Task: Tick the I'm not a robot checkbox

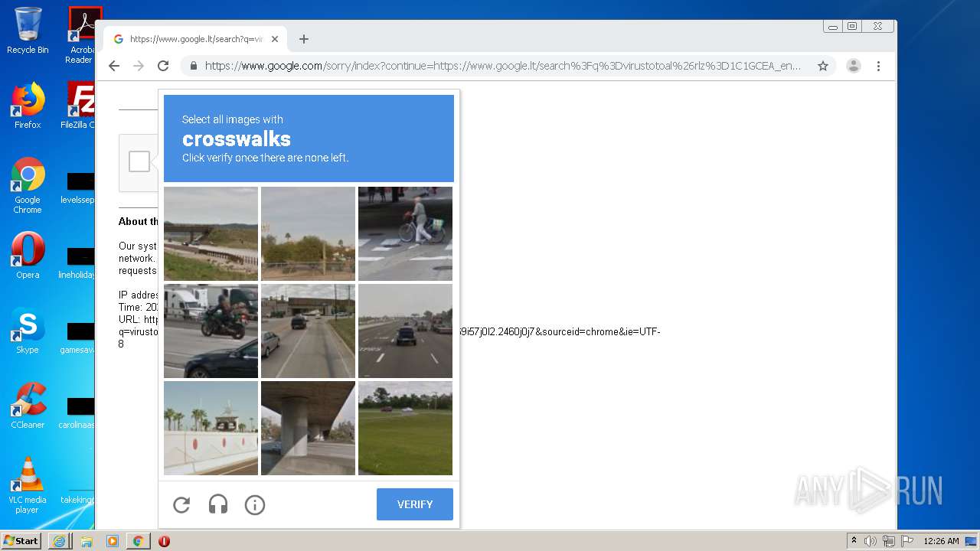Action: (x=139, y=161)
